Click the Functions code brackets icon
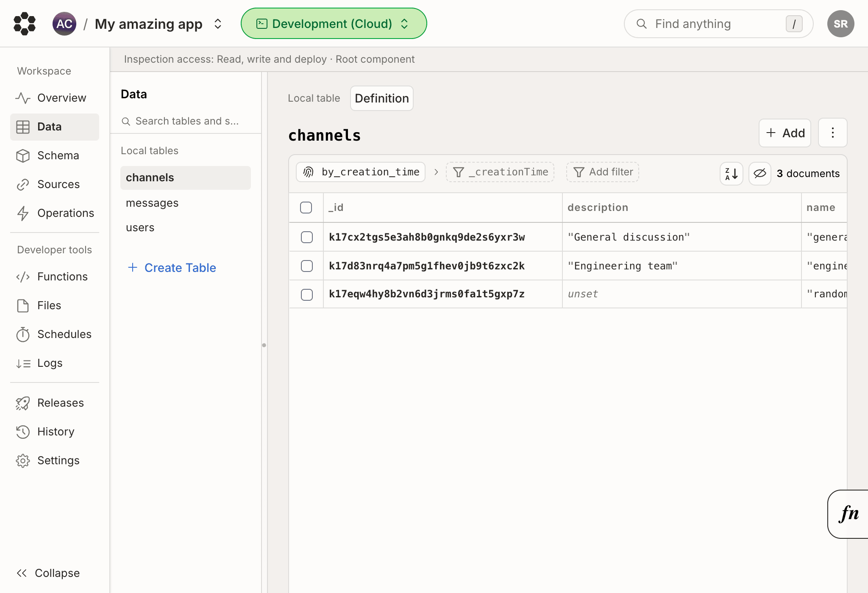The image size is (868, 593). coord(23,277)
